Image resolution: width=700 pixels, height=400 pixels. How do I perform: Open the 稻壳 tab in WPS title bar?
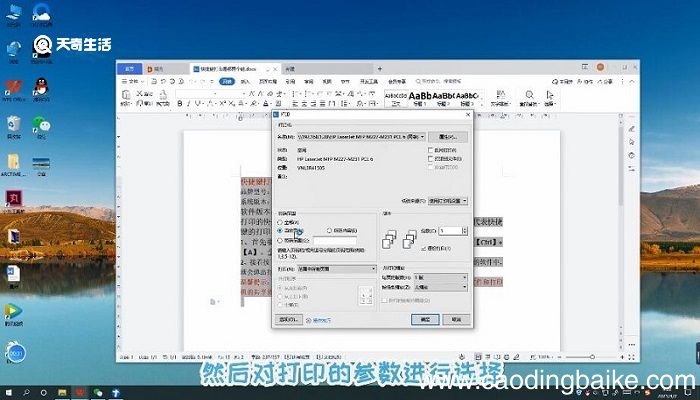pos(166,69)
